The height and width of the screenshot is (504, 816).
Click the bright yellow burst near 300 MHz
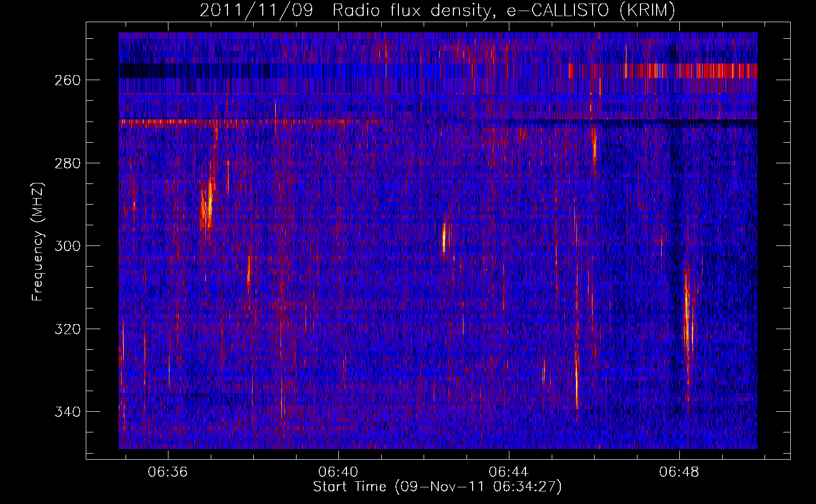pos(444,238)
